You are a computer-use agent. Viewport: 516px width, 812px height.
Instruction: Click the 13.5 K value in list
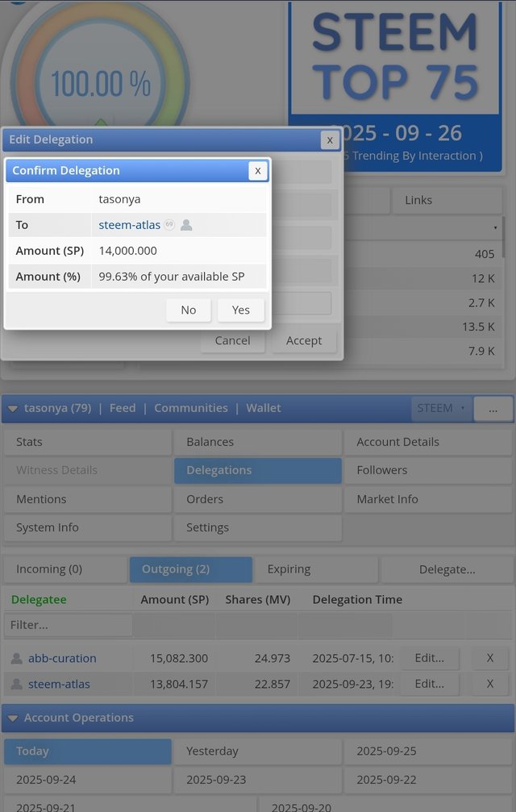(478, 327)
